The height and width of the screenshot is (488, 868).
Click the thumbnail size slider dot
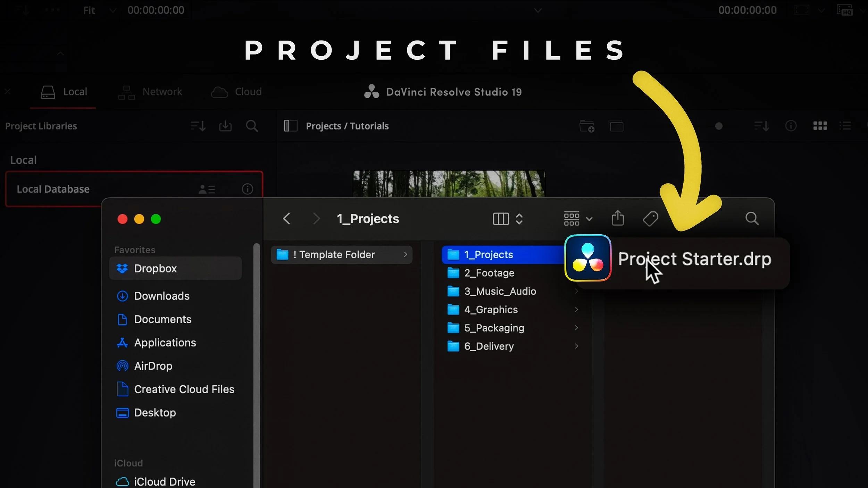tap(719, 126)
